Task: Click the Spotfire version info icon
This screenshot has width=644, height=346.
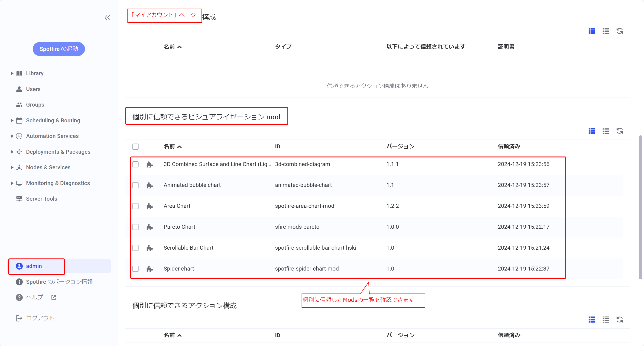Action: point(19,282)
